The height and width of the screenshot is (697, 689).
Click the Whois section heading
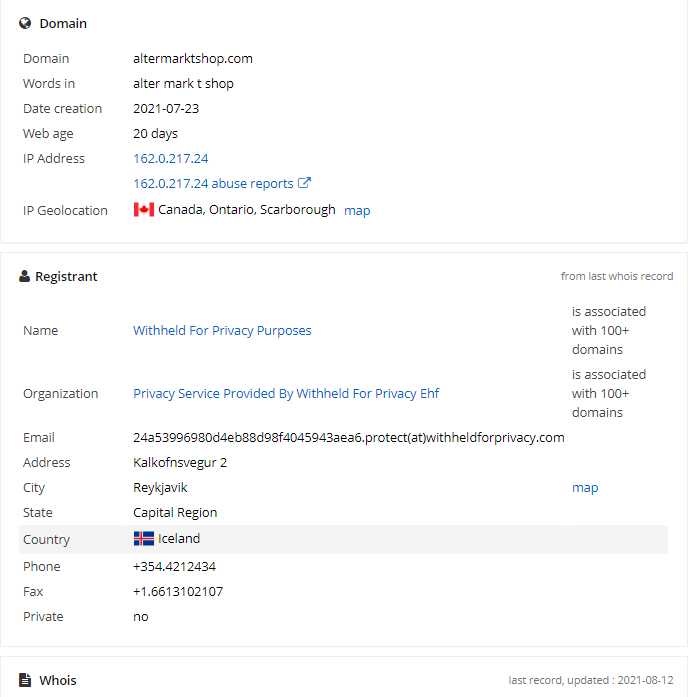[x=58, y=680]
